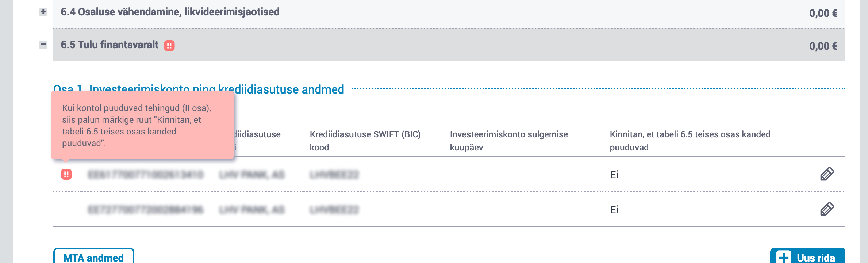Click red error icon in first account row
Viewport: 868px width, 263px height.
tap(66, 174)
